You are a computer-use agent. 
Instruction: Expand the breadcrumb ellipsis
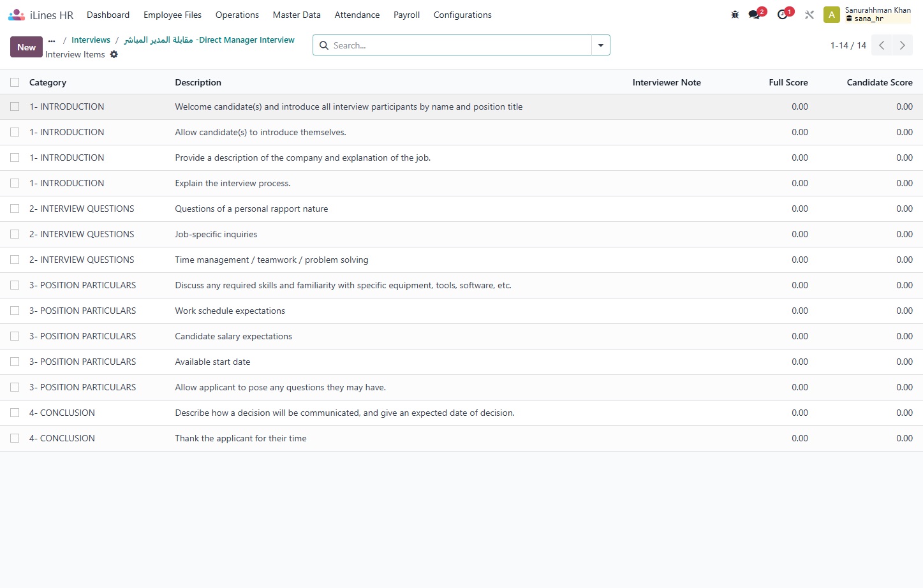pos(52,40)
